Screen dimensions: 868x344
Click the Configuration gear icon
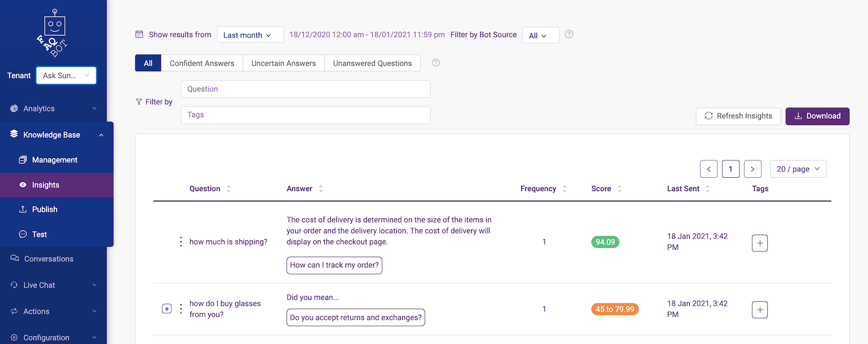pos(14,338)
